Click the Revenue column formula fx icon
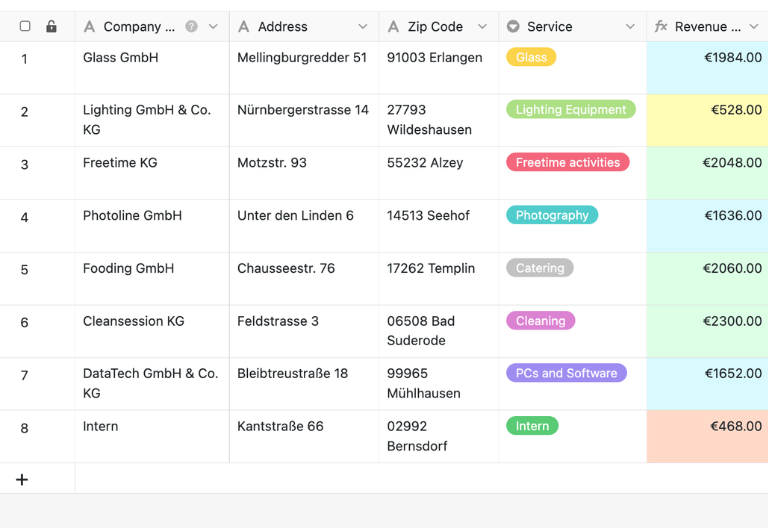The image size is (768, 528). (x=661, y=26)
